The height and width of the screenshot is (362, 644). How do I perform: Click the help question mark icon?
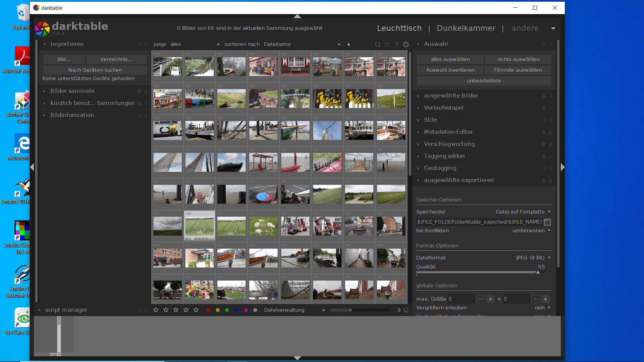(396, 44)
